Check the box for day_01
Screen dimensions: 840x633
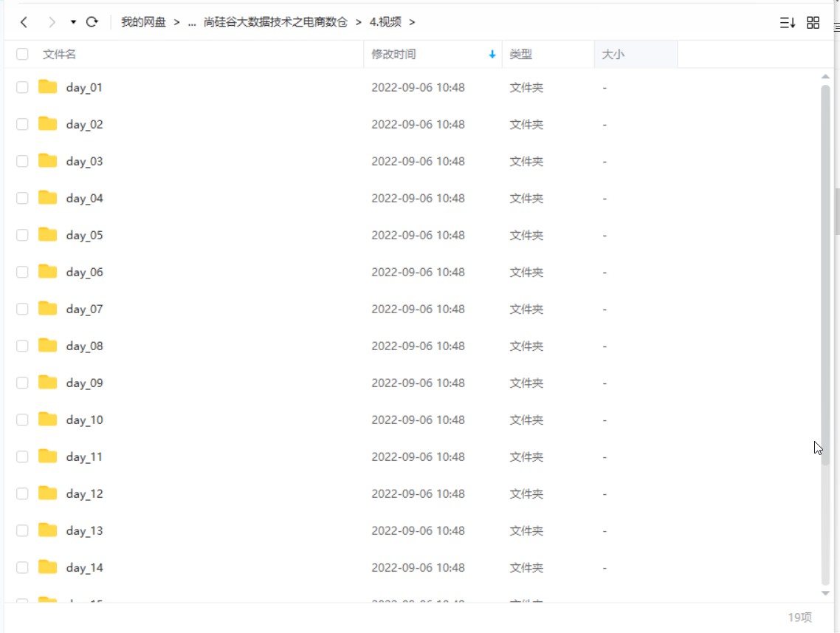click(22, 87)
